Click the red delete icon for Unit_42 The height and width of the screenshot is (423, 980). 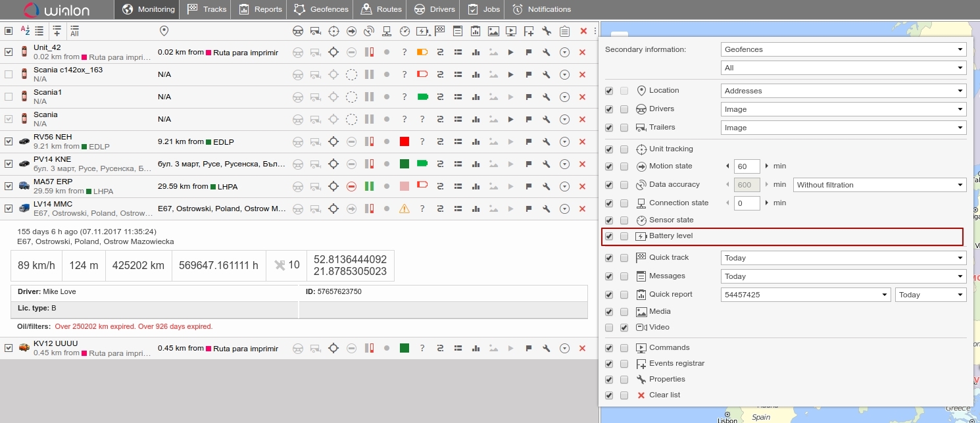pos(582,53)
